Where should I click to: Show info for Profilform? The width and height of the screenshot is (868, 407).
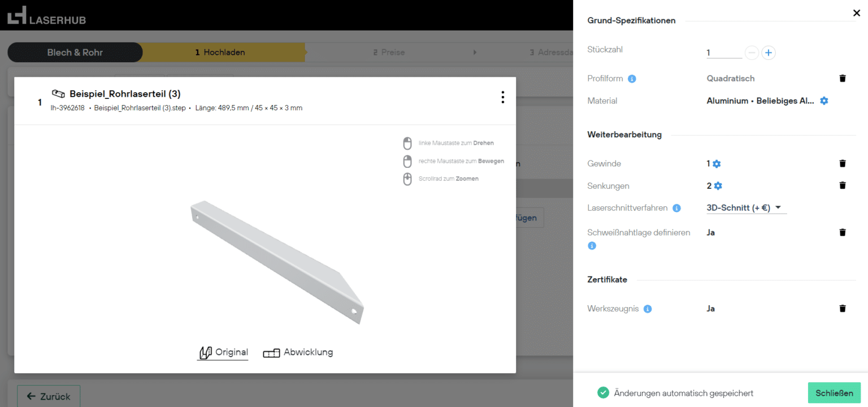tap(632, 79)
